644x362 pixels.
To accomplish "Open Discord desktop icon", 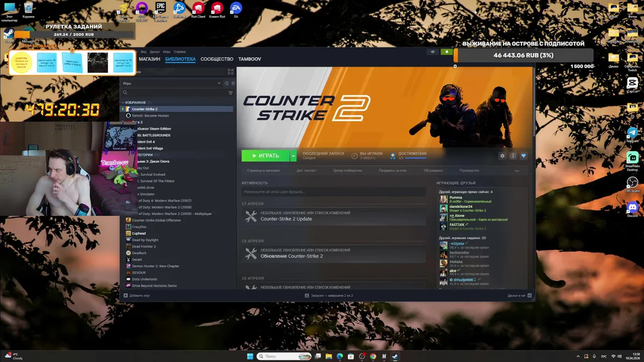I will [x=632, y=209].
